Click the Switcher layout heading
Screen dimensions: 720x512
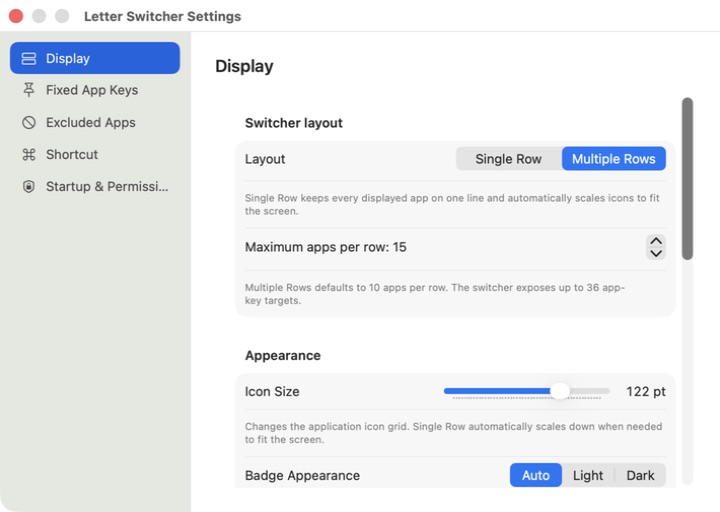[294, 123]
